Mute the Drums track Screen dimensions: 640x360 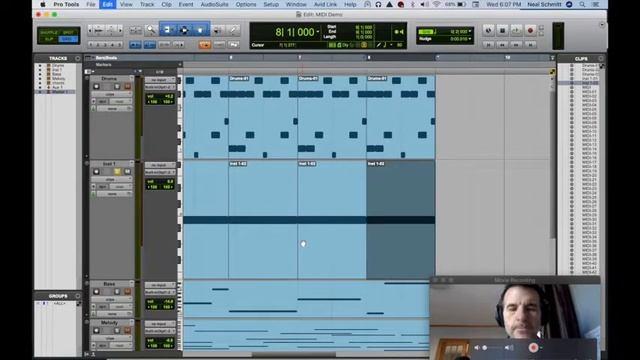(x=127, y=87)
